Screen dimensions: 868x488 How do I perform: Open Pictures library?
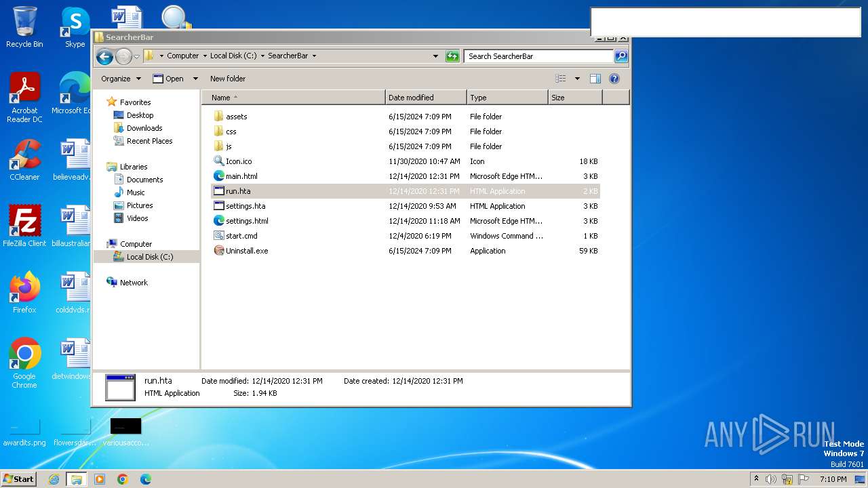click(x=140, y=205)
